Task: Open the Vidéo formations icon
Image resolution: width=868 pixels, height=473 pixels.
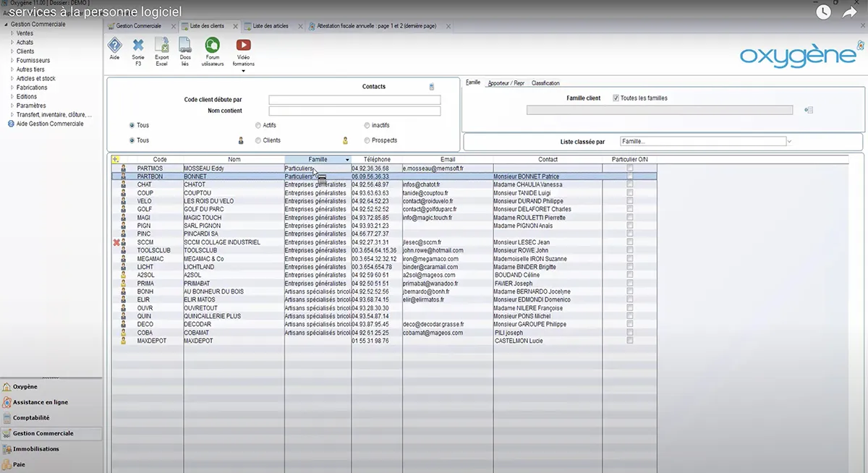Action: pos(244,46)
